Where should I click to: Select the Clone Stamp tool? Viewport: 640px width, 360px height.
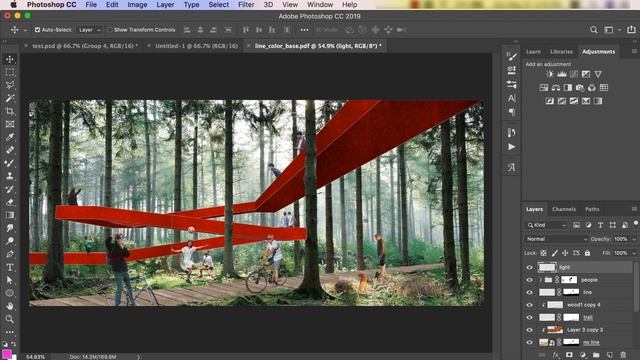[10, 176]
